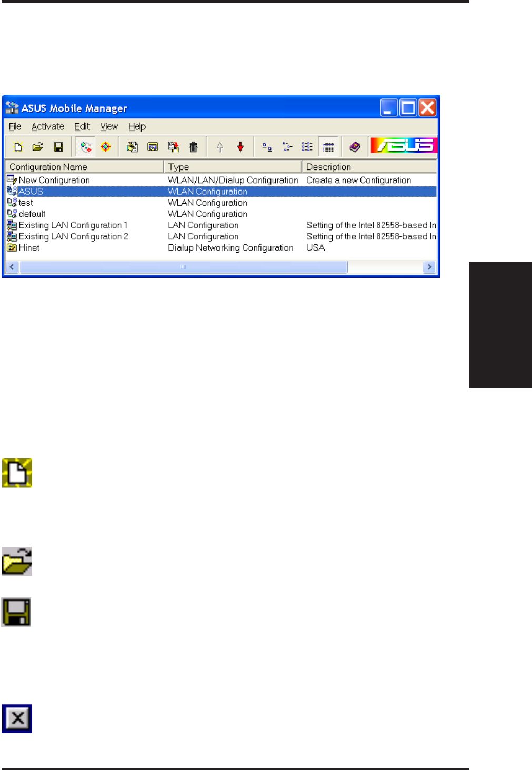Select the default configuration row
The width and height of the screenshot is (532, 770).
(x=221, y=214)
